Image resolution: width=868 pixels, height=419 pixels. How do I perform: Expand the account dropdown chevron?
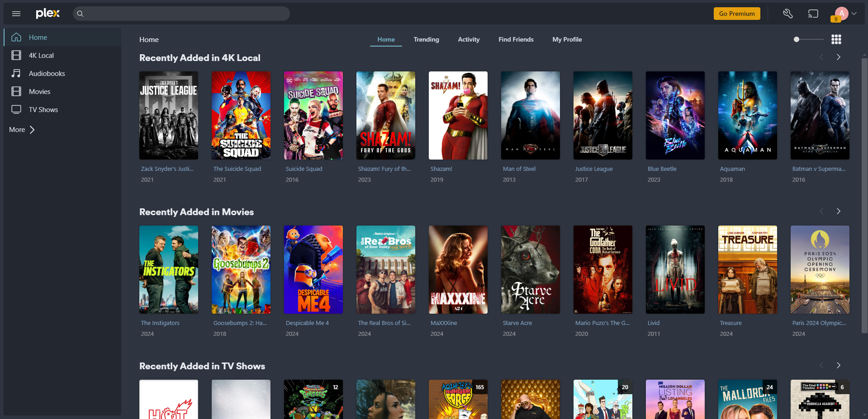coord(854,14)
